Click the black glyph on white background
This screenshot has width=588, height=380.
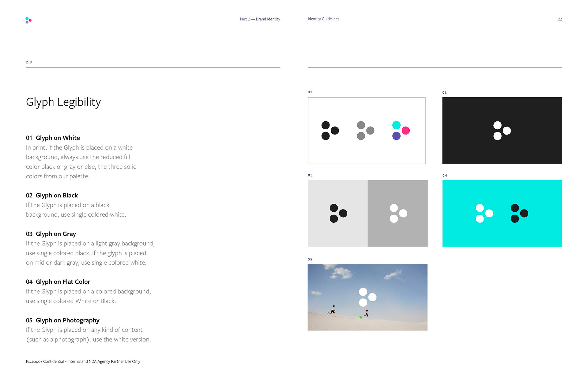point(330,131)
